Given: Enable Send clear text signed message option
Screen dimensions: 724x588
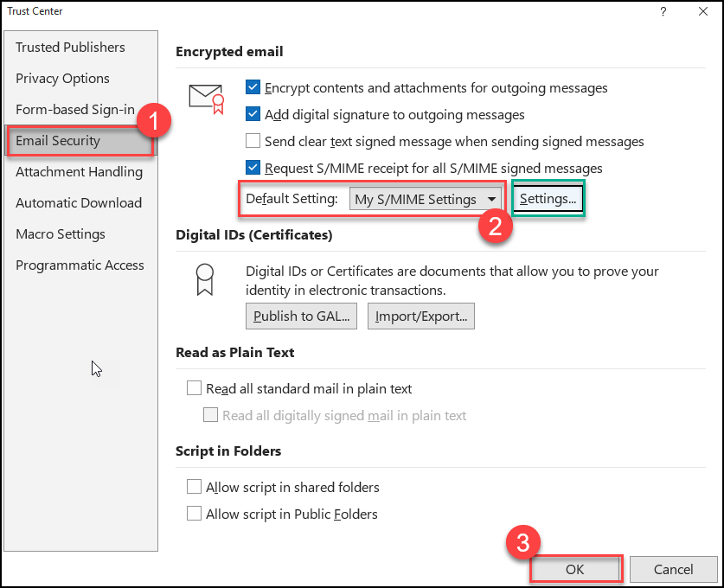Looking at the screenshot, I should [253, 141].
